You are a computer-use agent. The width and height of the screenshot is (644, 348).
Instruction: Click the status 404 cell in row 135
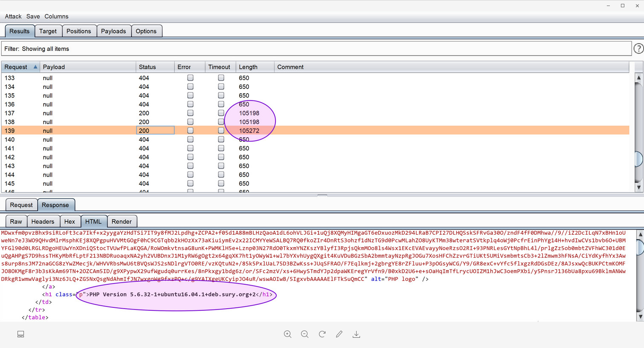pyautogui.click(x=155, y=95)
